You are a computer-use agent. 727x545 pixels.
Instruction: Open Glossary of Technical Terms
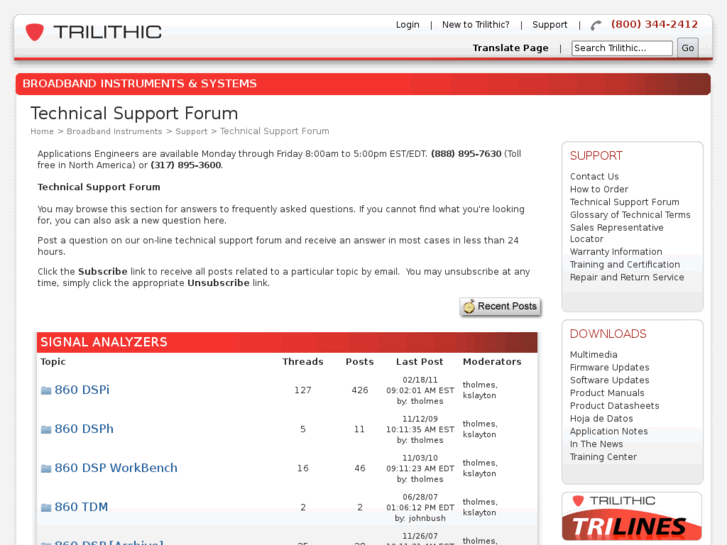click(630, 215)
